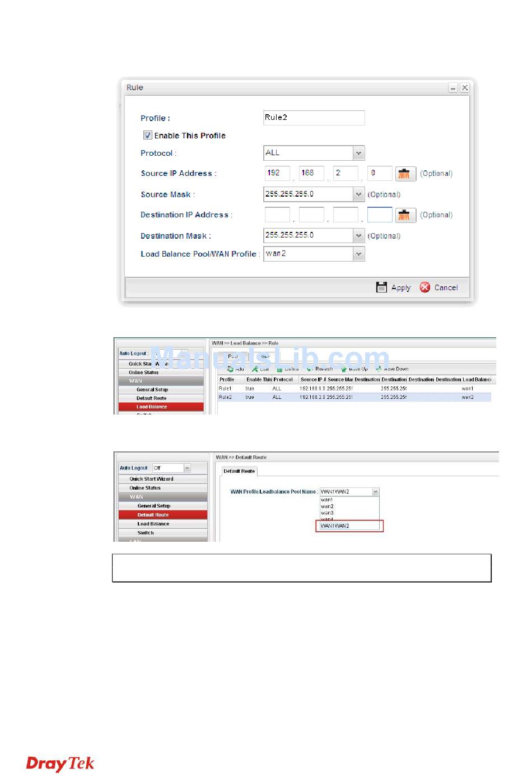Click the Move Down icon in rule toolbar
The width and height of the screenshot is (532, 777).
(x=379, y=369)
